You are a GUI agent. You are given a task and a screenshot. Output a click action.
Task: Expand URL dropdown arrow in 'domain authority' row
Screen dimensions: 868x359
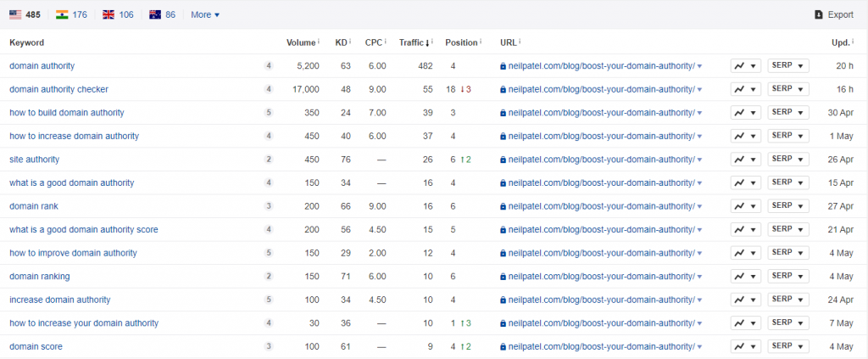(x=699, y=66)
